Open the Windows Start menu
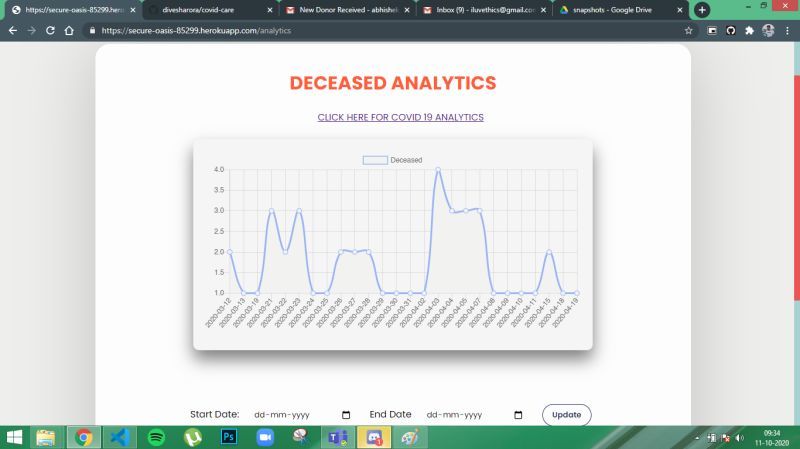Screen dimensions: 800x449 [x=14, y=437]
